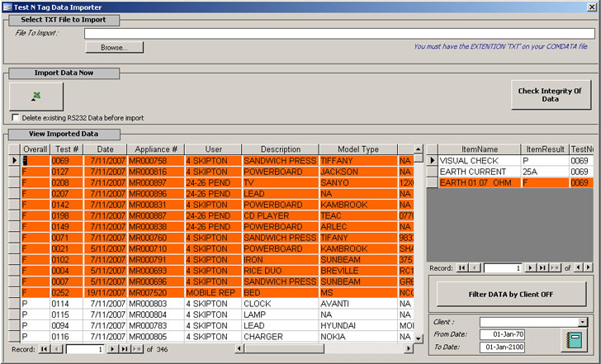Select row selector for test 0114
The width and height of the screenshot is (601, 364).
click(15, 304)
